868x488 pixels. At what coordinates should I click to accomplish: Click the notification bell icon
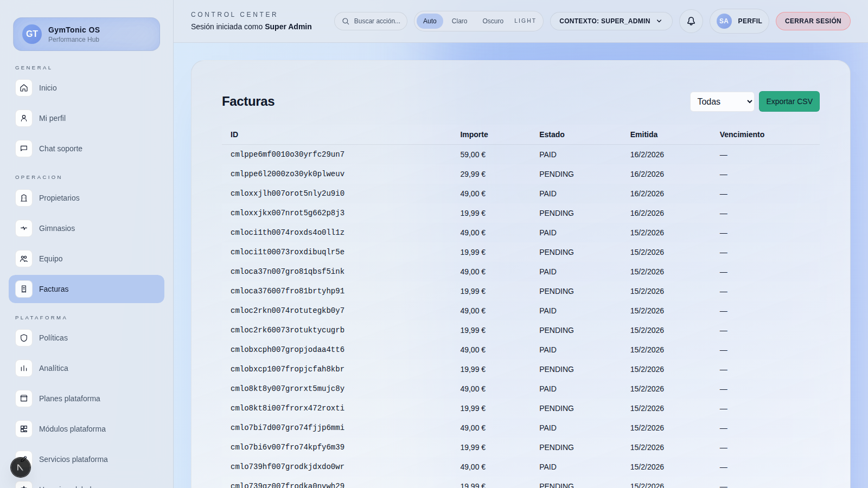[691, 21]
